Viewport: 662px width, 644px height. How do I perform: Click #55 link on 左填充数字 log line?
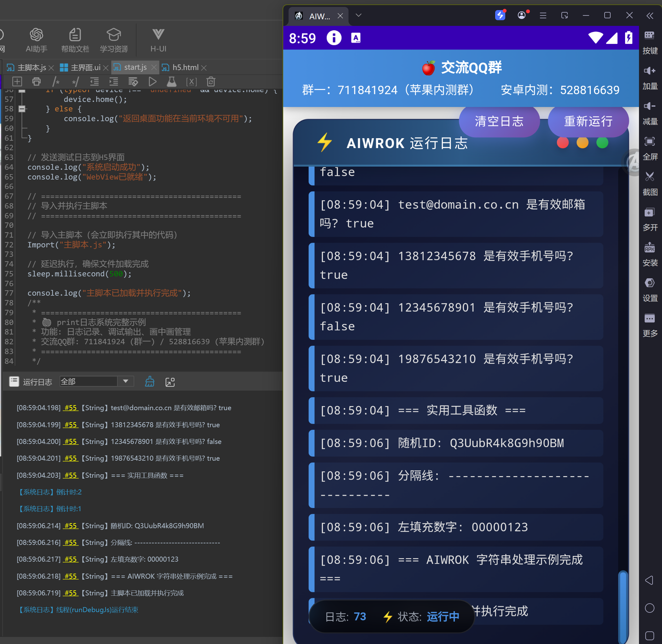tap(71, 559)
